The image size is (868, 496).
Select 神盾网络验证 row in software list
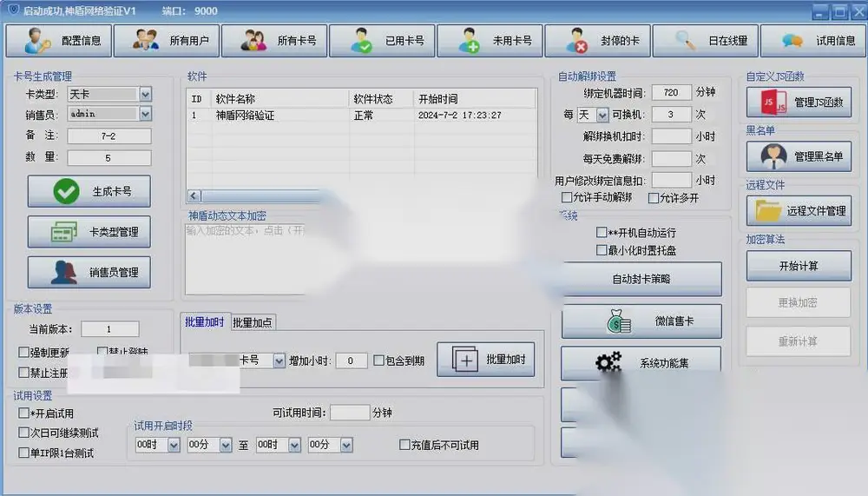tap(361, 116)
